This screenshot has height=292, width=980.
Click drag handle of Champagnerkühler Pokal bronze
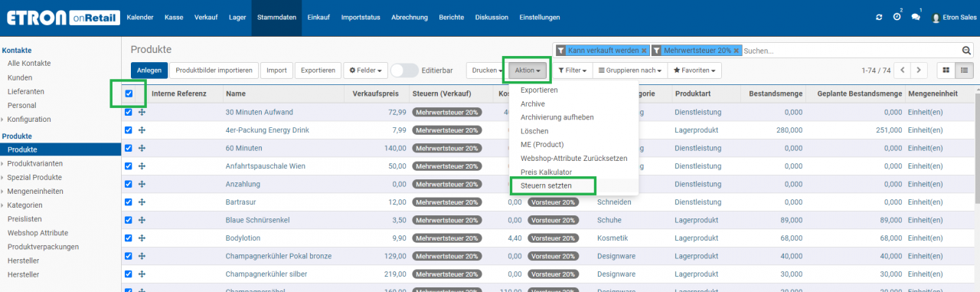click(x=142, y=256)
